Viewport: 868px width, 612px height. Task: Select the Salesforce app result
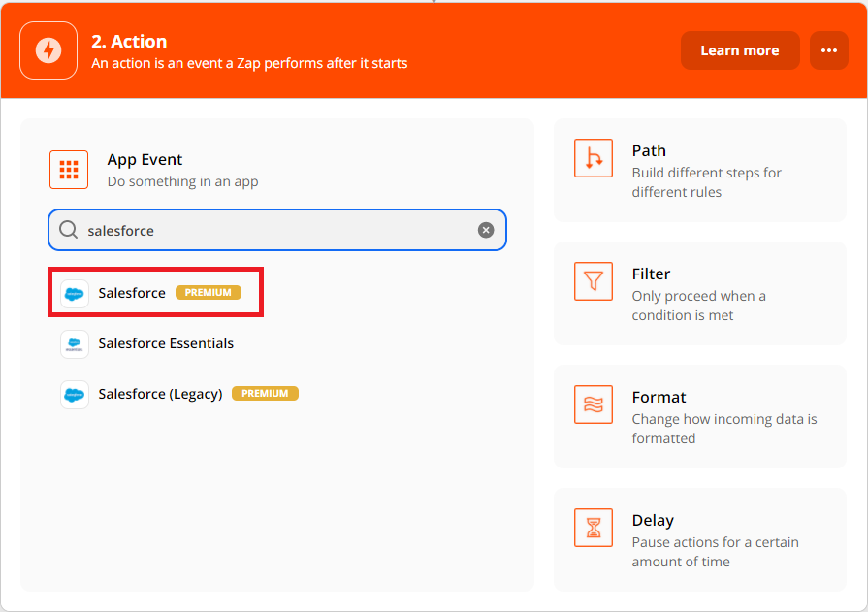[155, 293]
